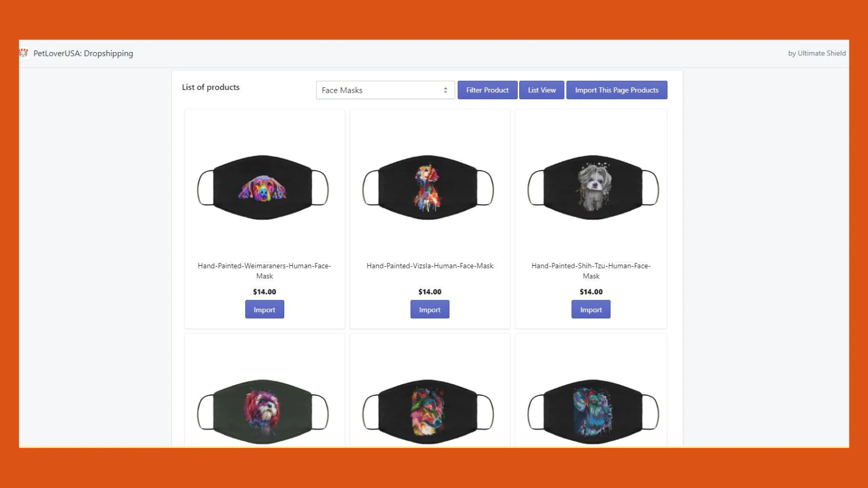Import the Shih-Tzu face mask product
Image resolution: width=868 pixels, height=488 pixels.
point(591,310)
